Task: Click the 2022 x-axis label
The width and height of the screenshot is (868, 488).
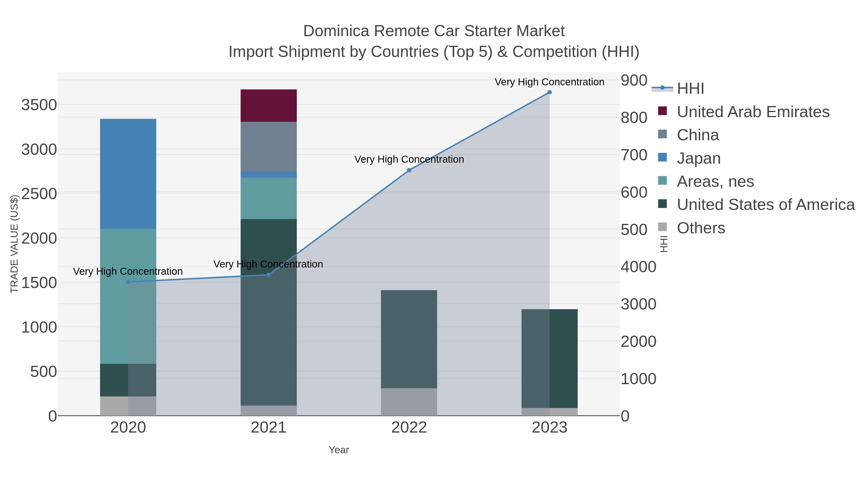Action: (409, 428)
